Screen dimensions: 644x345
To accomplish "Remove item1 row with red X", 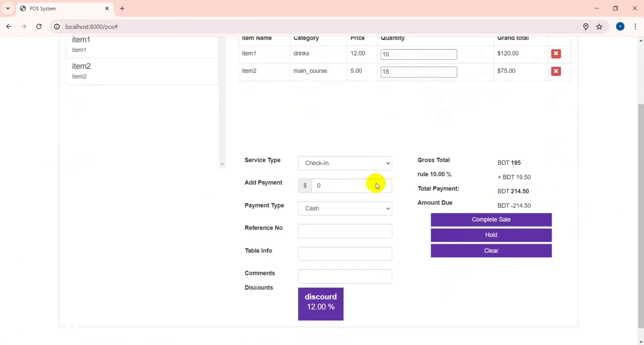I will click(x=555, y=54).
